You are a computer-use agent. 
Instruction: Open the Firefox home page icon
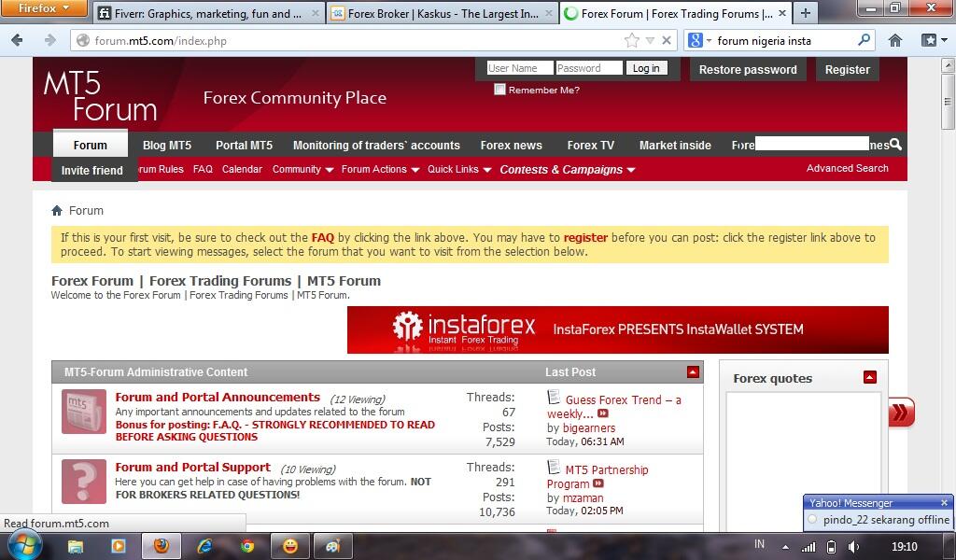tap(894, 40)
